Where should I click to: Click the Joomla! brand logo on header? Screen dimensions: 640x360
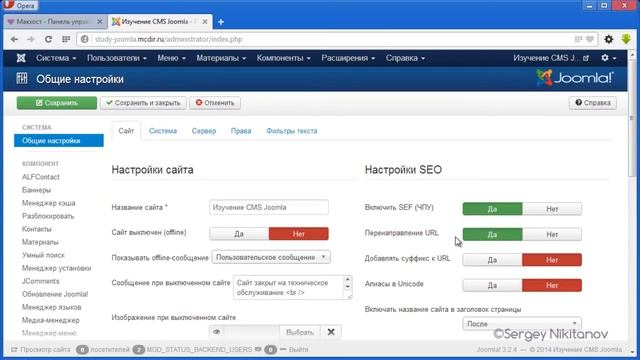[575, 78]
